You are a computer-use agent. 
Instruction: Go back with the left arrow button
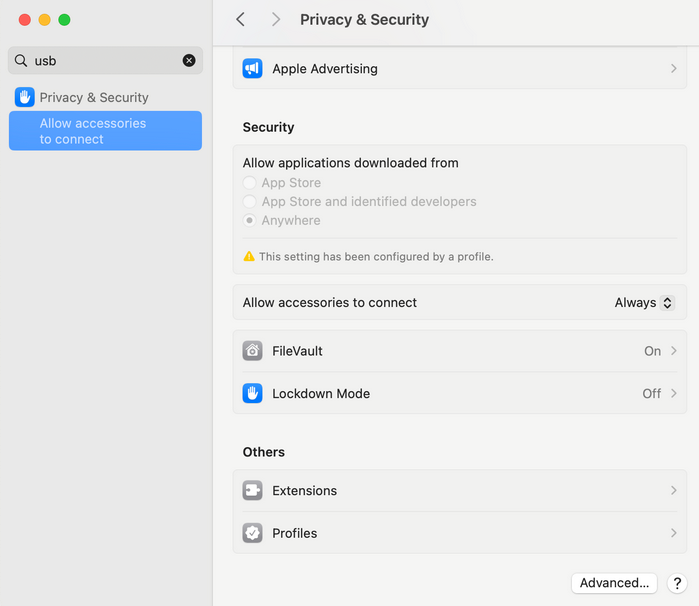240,19
